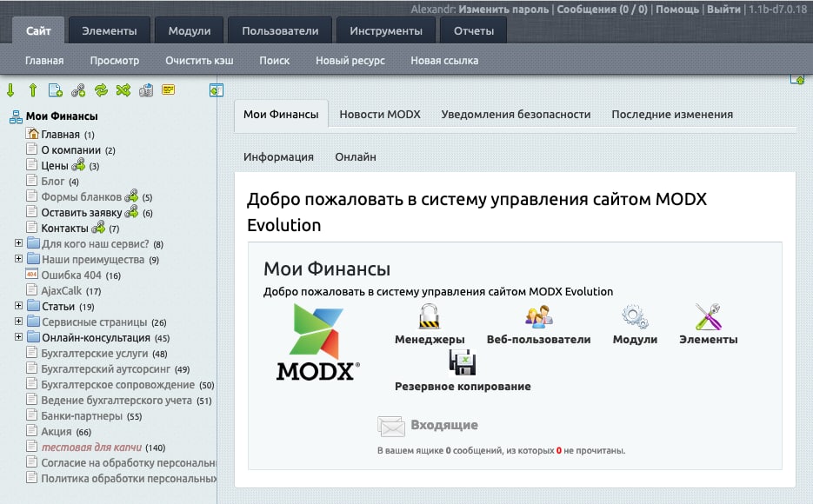Click the Изменить пароль link
This screenshot has width=813, height=504.
(503, 9)
